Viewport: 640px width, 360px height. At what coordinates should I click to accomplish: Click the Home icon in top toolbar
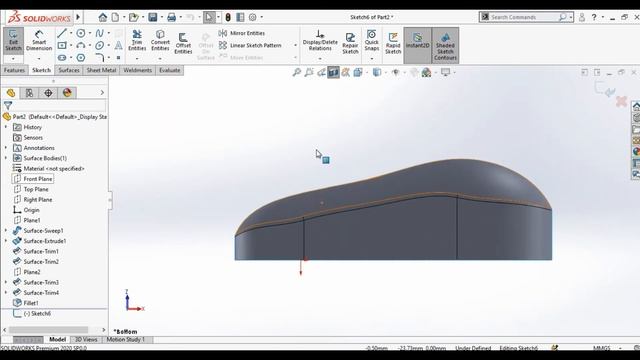[x=102, y=17]
